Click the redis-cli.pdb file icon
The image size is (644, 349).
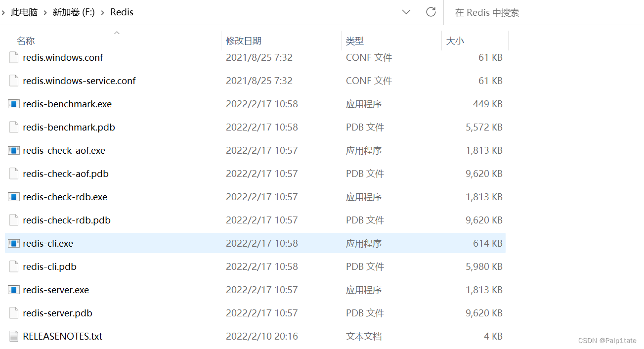pos(14,266)
